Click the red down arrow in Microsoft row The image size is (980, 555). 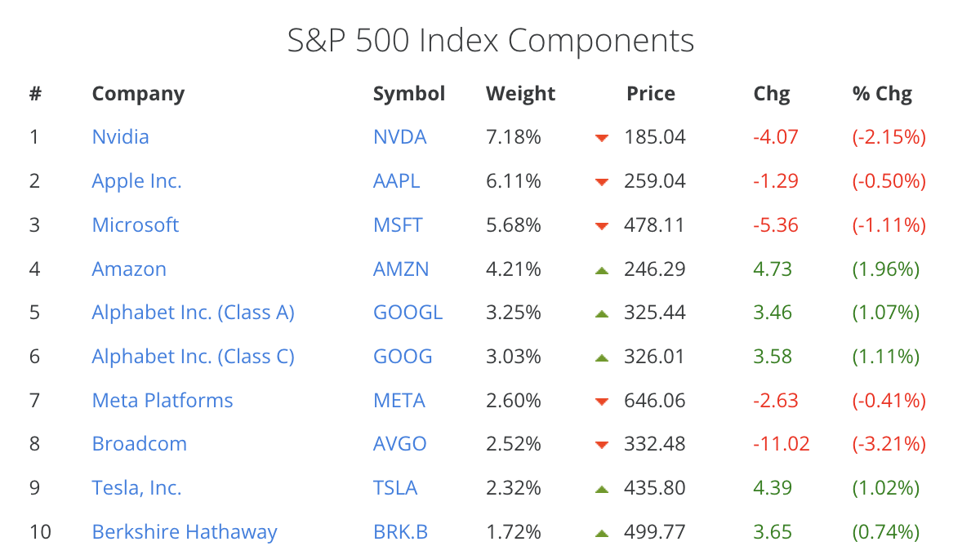click(602, 226)
